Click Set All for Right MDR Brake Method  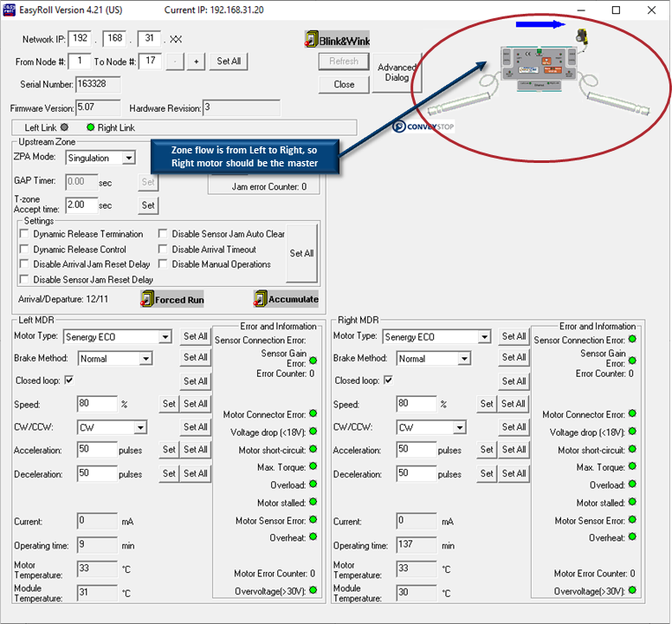(514, 357)
